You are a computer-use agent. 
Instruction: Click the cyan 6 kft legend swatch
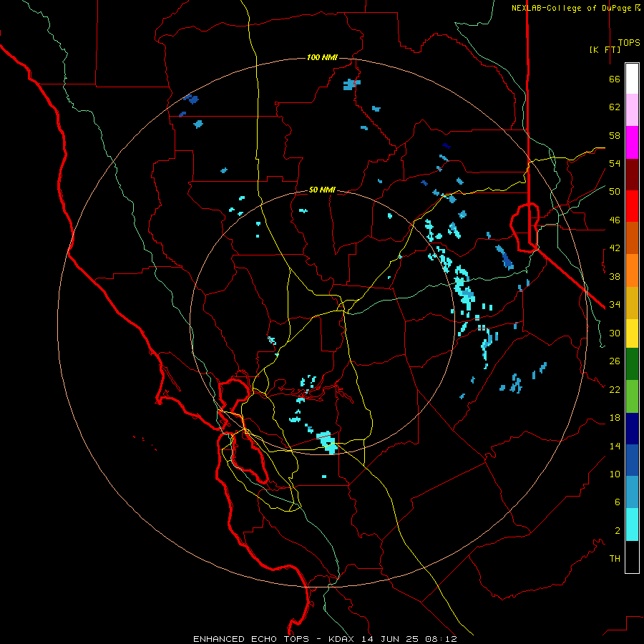pyautogui.click(x=632, y=525)
